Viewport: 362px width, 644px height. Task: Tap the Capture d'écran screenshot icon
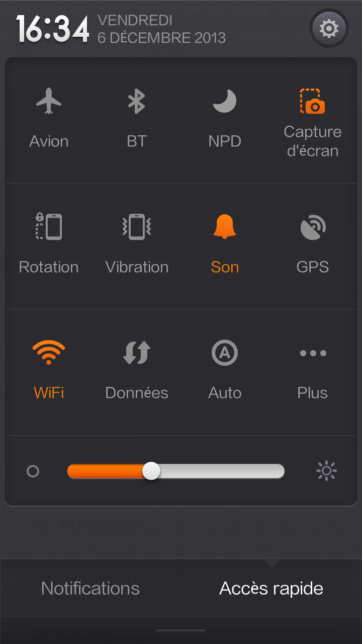[312, 102]
